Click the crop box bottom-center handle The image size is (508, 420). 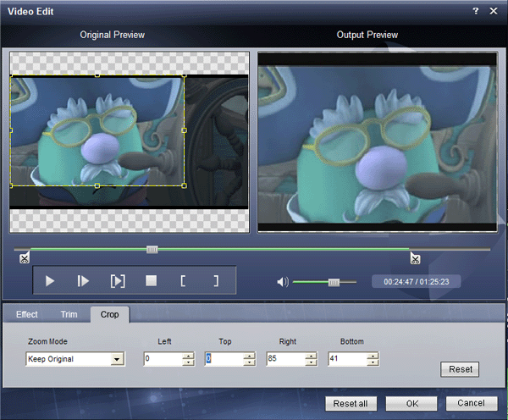click(97, 185)
